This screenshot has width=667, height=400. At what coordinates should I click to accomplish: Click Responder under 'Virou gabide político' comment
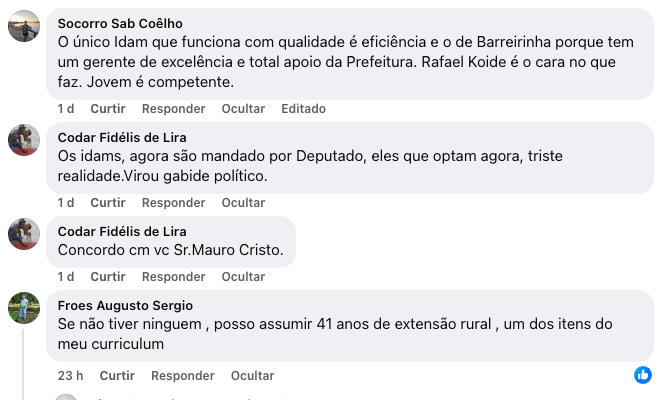click(x=173, y=202)
